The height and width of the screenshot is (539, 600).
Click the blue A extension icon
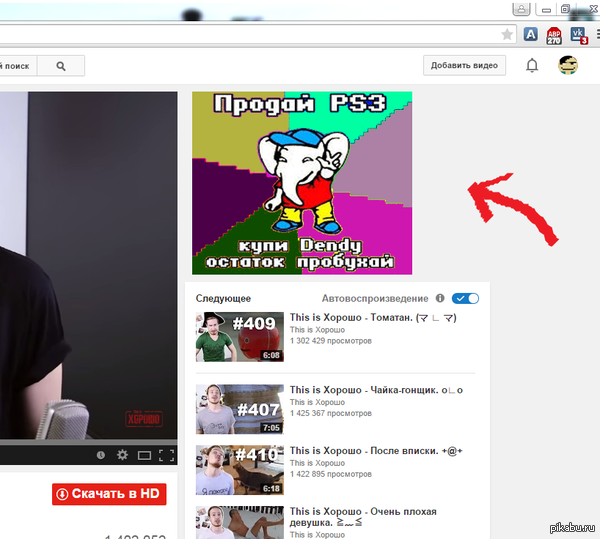(531, 34)
